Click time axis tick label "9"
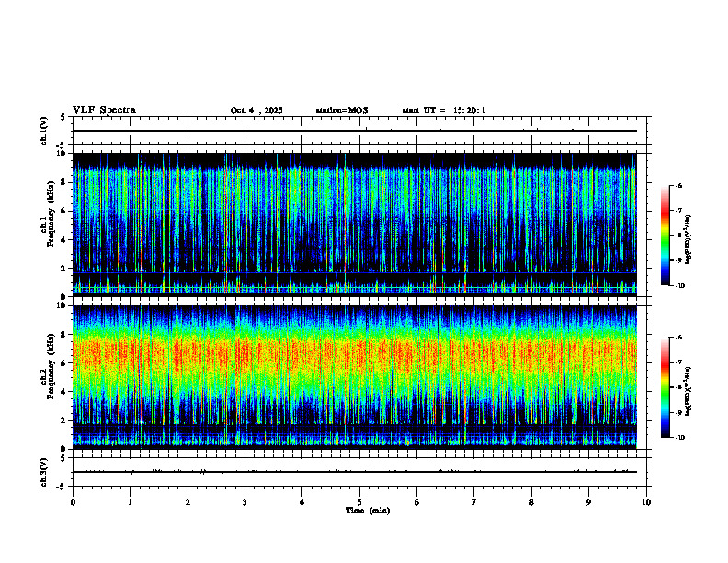The height and width of the screenshot is (563, 728). (588, 502)
